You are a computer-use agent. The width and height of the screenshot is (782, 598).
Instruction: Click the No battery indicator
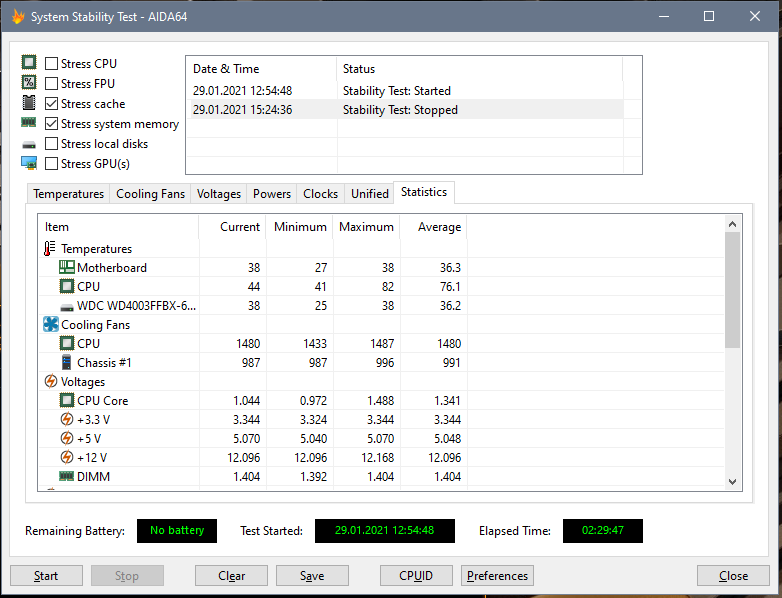click(177, 530)
